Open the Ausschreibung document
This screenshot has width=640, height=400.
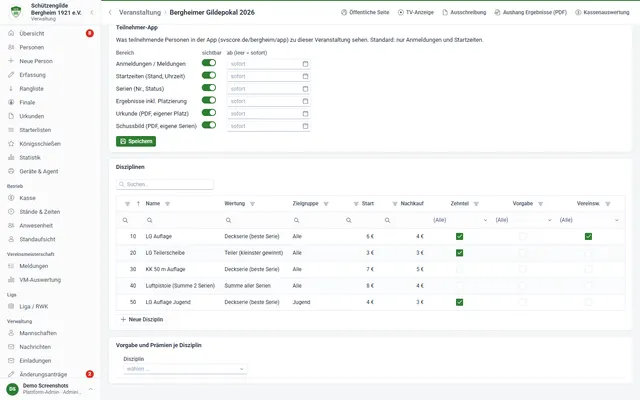(x=464, y=13)
